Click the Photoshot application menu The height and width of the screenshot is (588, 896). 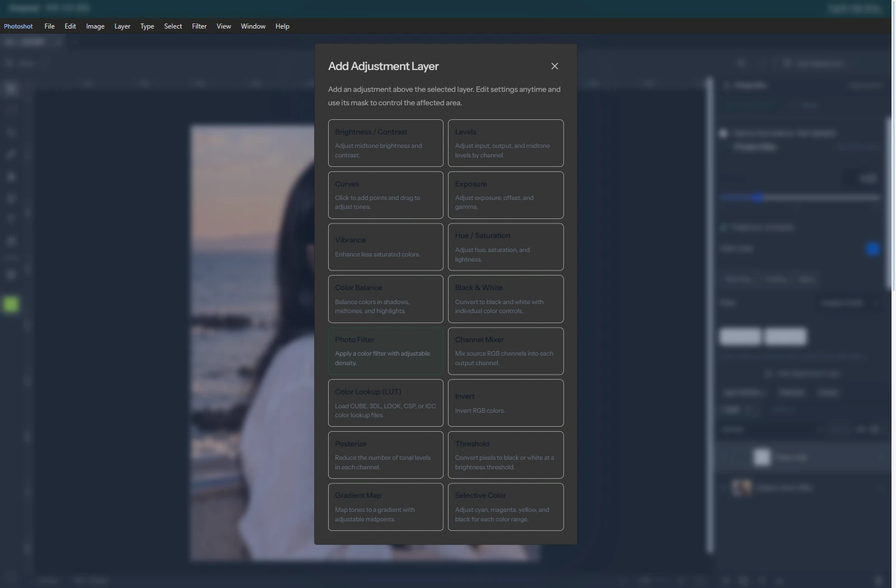click(x=18, y=26)
